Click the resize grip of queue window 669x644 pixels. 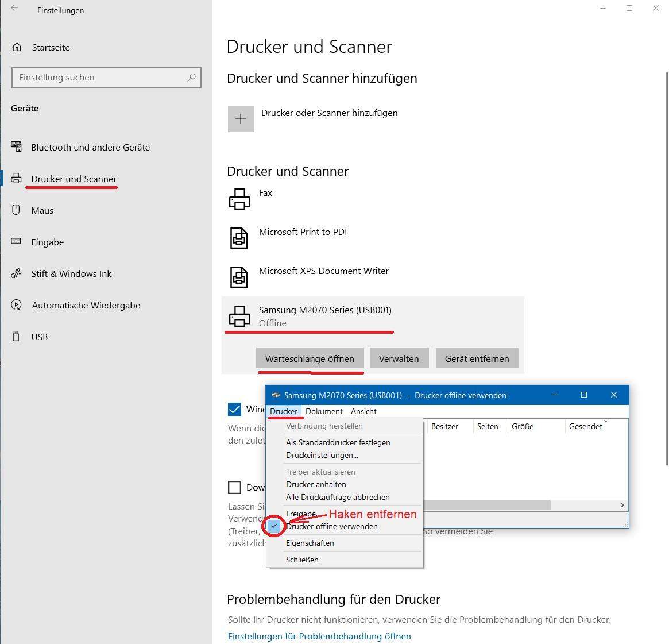[625, 525]
